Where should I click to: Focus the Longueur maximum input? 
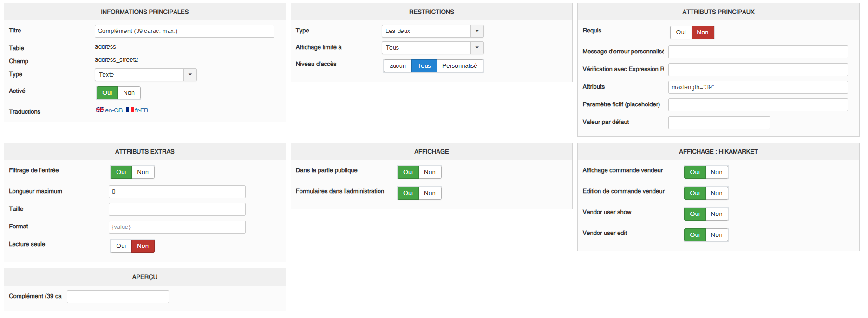(x=177, y=192)
